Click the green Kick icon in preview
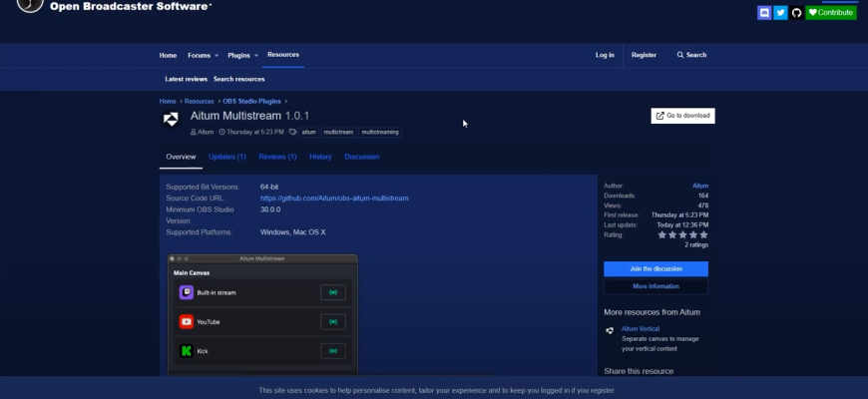This screenshot has width=868, height=399. (186, 351)
